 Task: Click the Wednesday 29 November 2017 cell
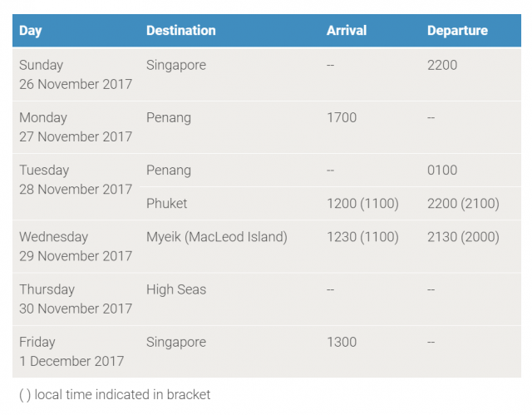click(75, 246)
